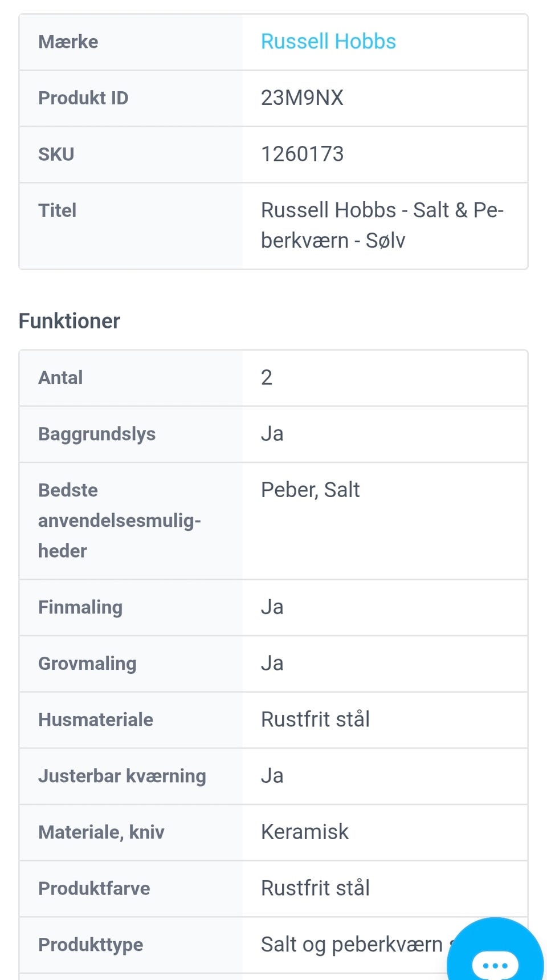Click the SKU number 1260173

(302, 154)
